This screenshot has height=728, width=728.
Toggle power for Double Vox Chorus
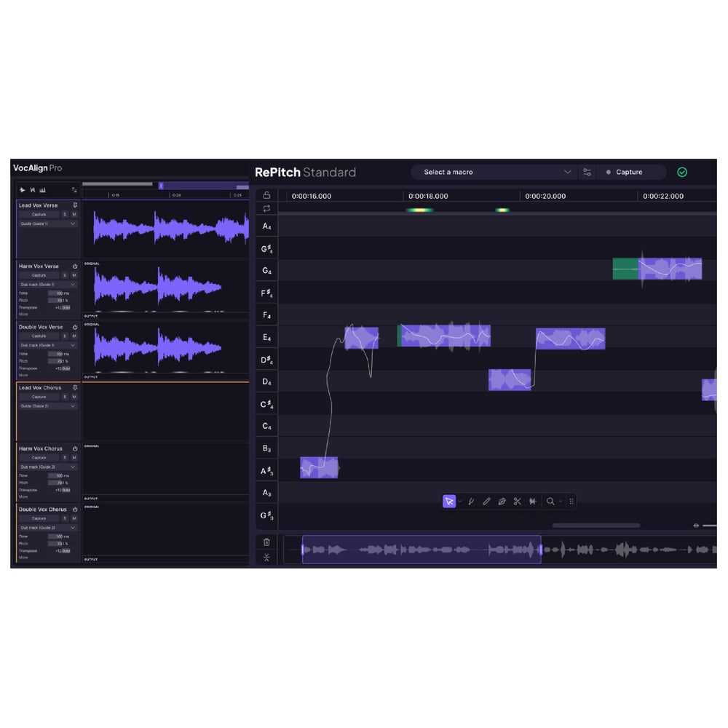(x=75, y=510)
